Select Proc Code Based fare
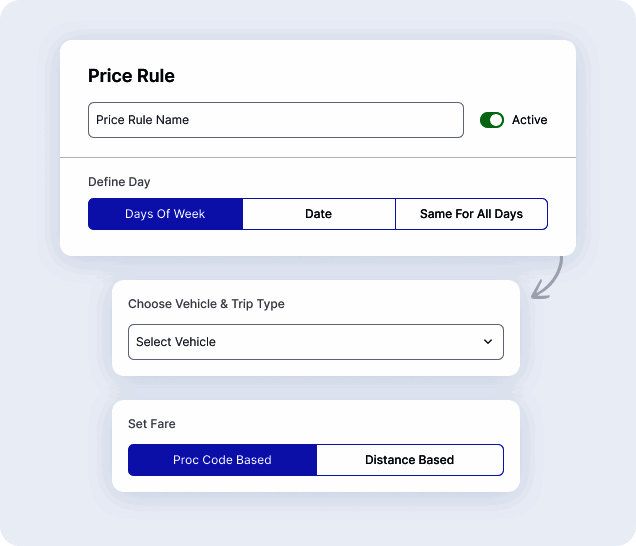The height and width of the screenshot is (546, 636). 222,460
